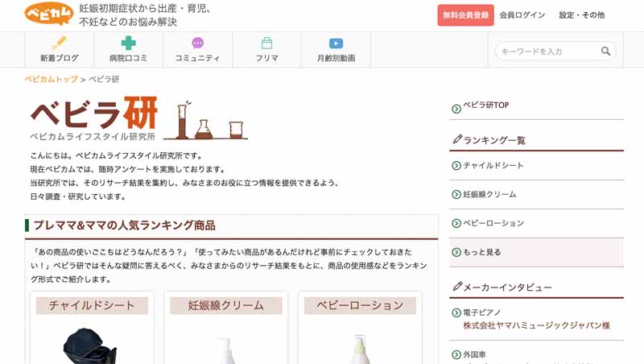This screenshot has width=644, height=364.
Task: Click the magnifying glass search icon
Action: point(605,51)
